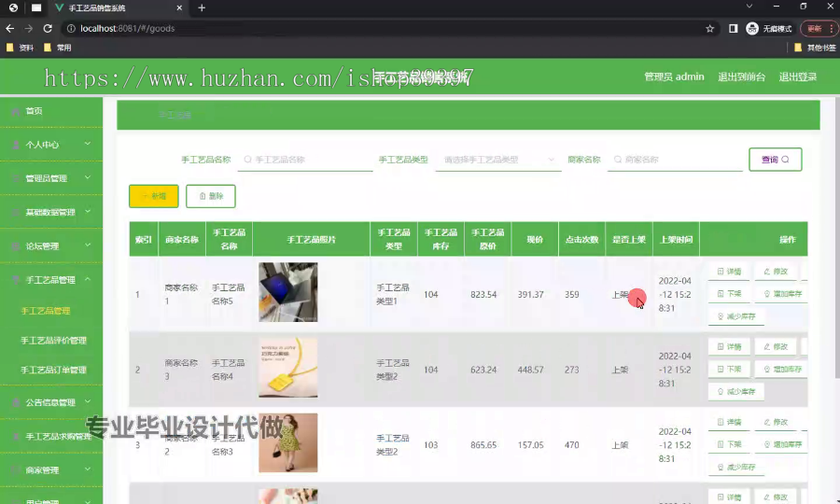This screenshot has width=840, height=504.
Task: Click click-count cell 470
Action: pyautogui.click(x=571, y=444)
